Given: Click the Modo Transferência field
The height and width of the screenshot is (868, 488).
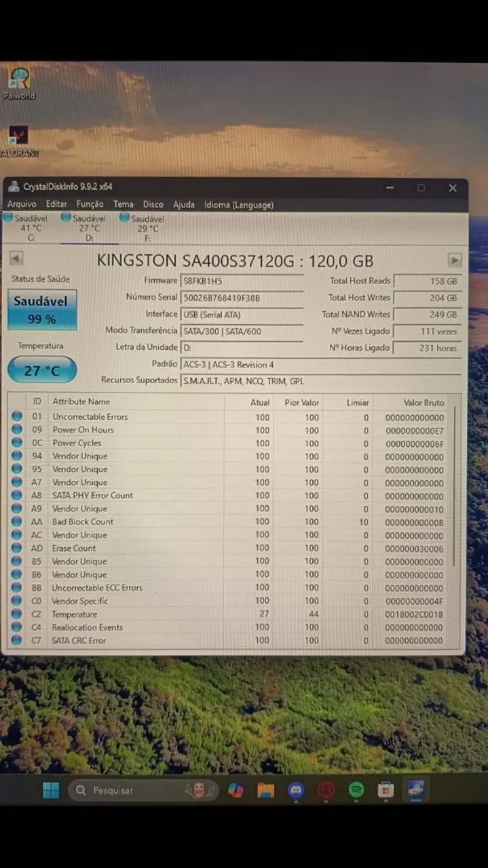Looking at the screenshot, I should pyautogui.click(x=242, y=331).
